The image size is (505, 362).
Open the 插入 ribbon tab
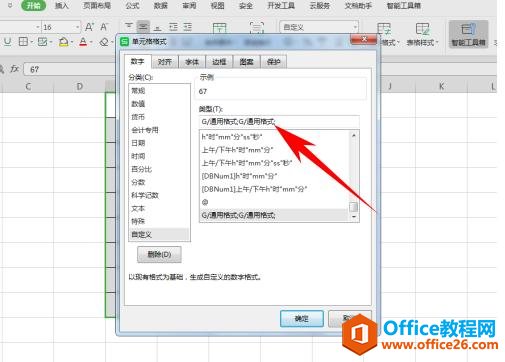coord(61,6)
